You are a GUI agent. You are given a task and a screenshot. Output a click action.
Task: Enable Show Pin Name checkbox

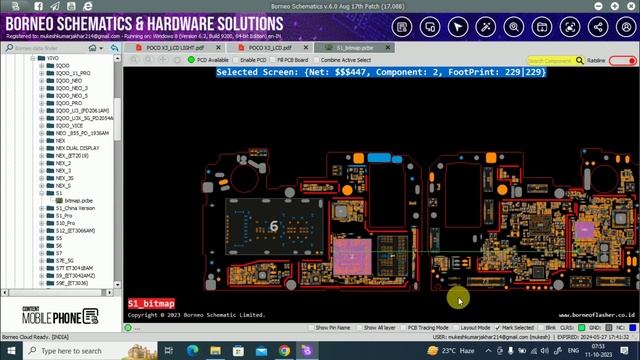[311, 328]
